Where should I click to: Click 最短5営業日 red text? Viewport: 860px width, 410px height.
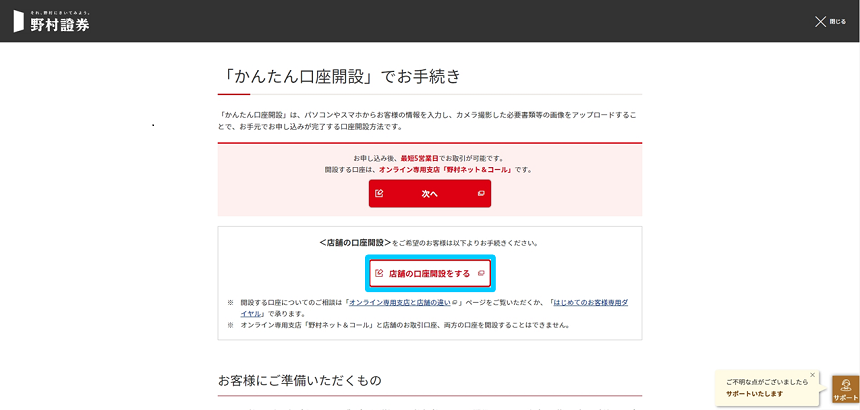click(x=420, y=158)
